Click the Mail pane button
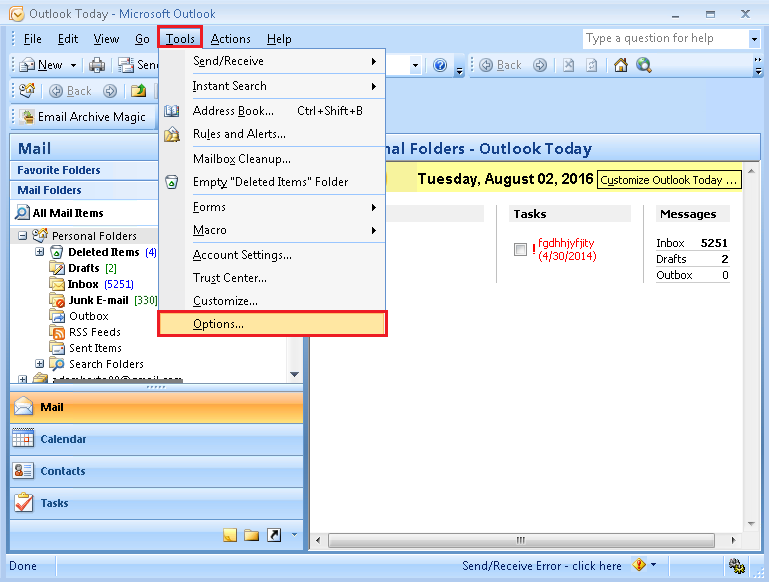This screenshot has height=582, width=769. (156, 407)
